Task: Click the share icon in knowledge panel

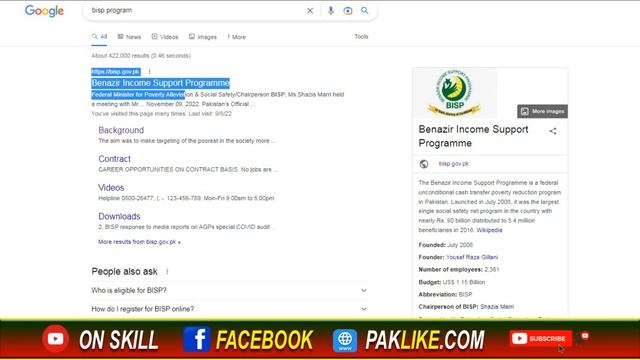Action: click(553, 131)
